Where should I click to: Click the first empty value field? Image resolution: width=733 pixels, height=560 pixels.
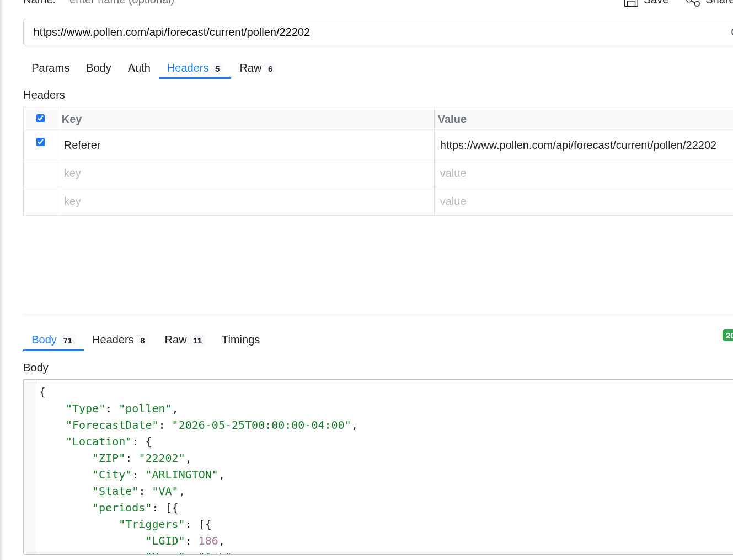pos(584,173)
